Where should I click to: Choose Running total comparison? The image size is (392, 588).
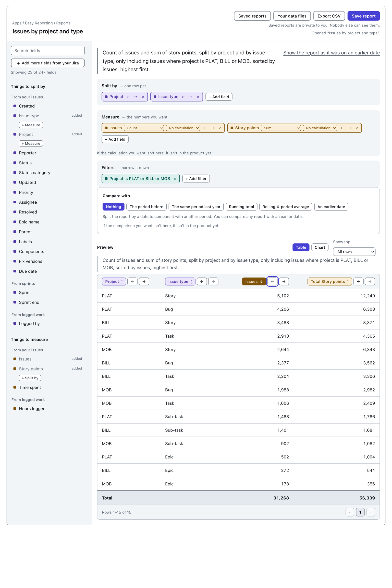[x=242, y=207]
